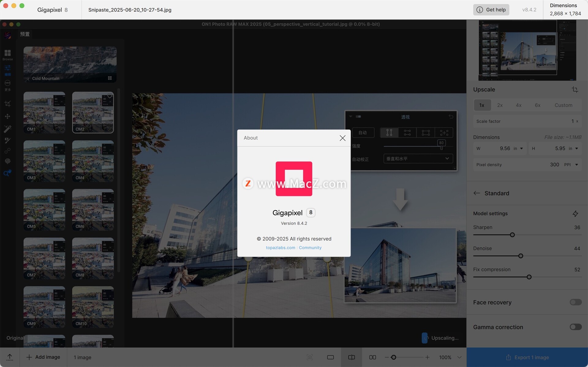Select the side-by-side view layout icon
Image resolution: width=588 pixels, height=367 pixels.
click(x=373, y=357)
